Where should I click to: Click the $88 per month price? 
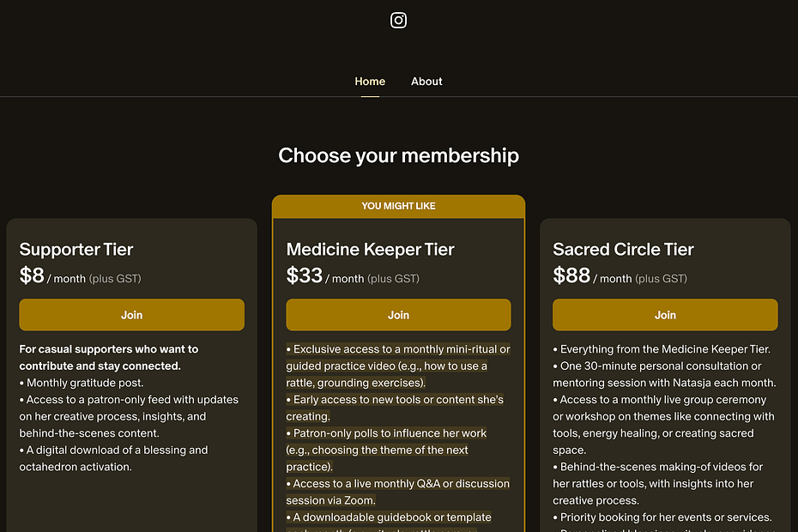click(x=620, y=276)
